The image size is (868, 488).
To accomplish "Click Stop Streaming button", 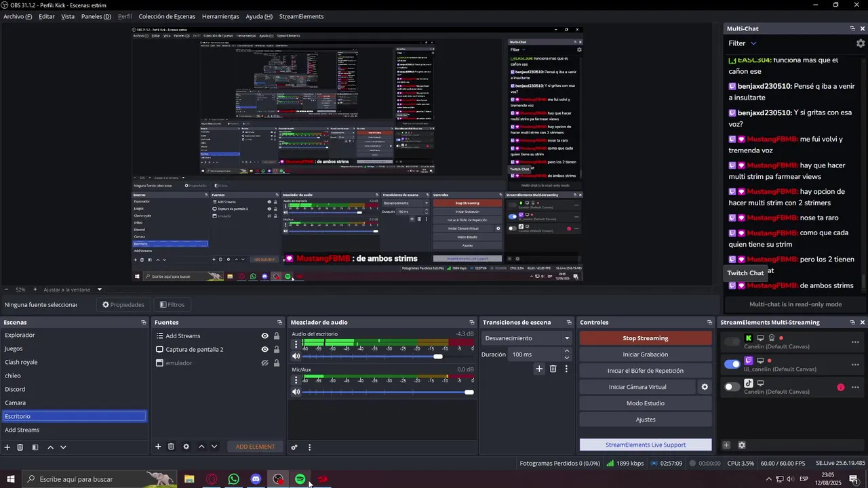I will pos(646,338).
